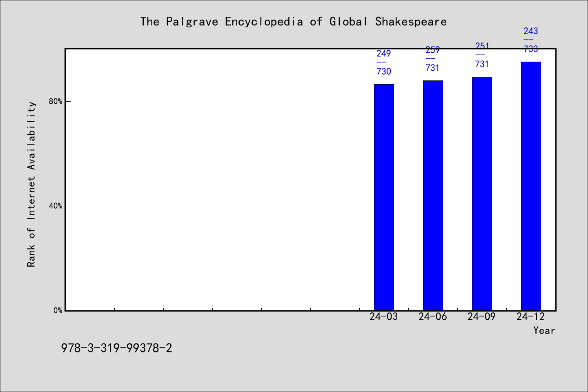This screenshot has height=392, width=588.
Task: Click the value 249 above the 24-03 bar
Action: click(384, 53)
